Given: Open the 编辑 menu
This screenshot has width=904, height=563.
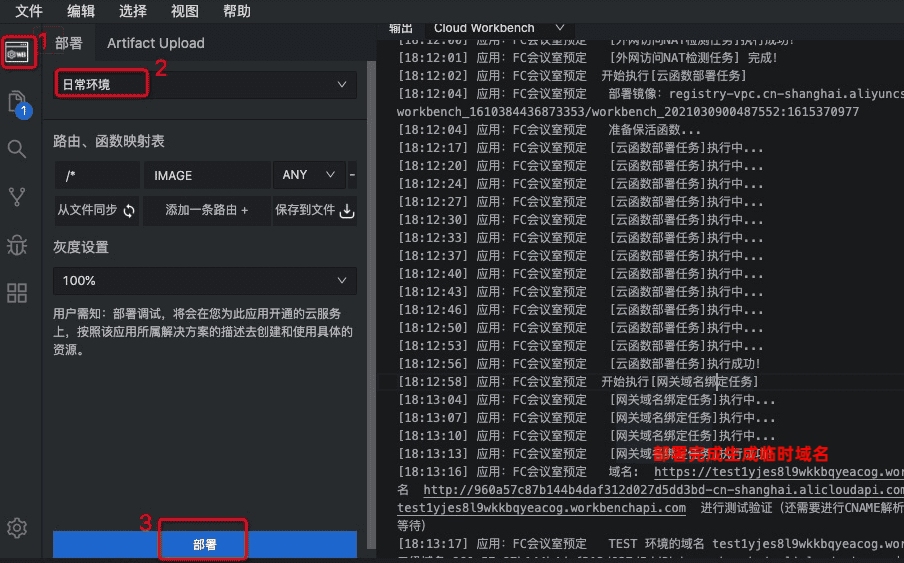Looking at the screenshot, I should click(81, 11).
